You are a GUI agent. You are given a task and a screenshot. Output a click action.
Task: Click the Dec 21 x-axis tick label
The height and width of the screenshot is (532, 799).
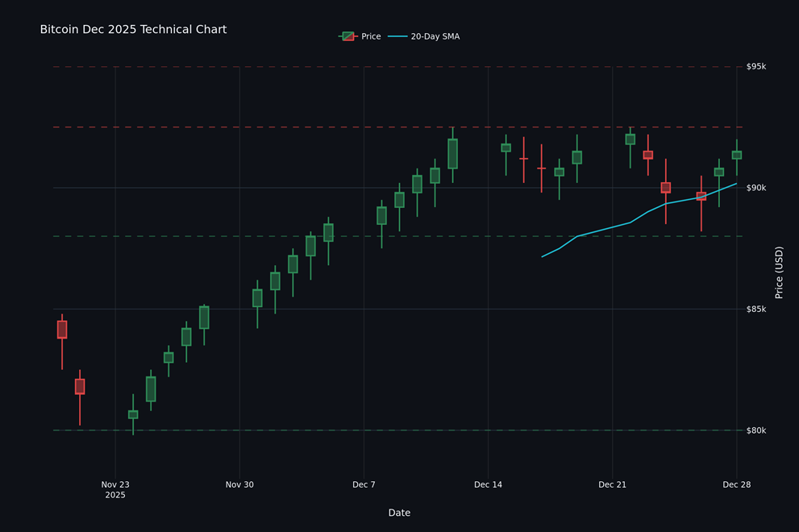[612, 484]
